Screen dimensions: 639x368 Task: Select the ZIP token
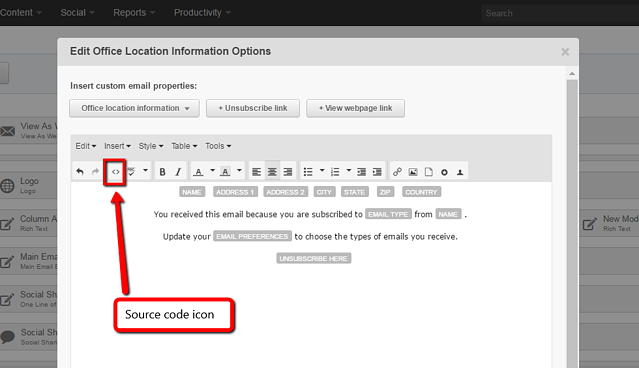click(x=385, y=192)
